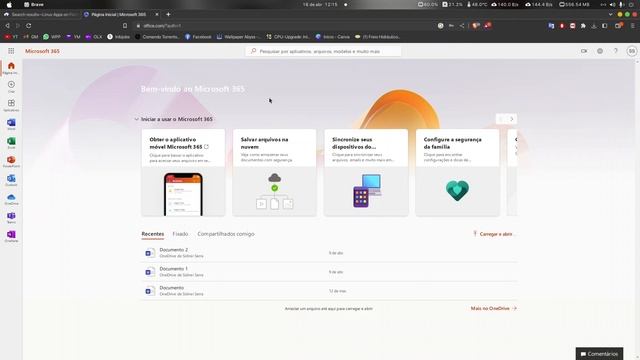Open YT bookmark in bookmarks bar
This screenshot has height=360, width=640.
point(11,37)
